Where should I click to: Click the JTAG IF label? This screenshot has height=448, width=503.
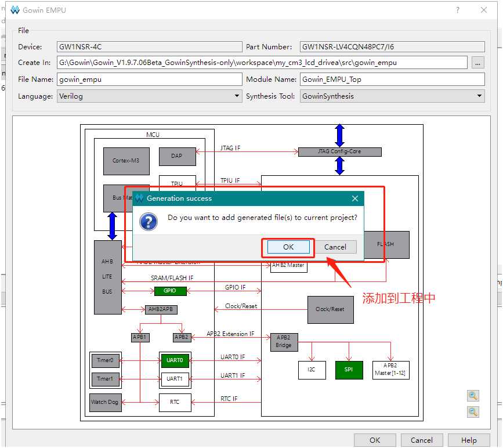[230, 148]
